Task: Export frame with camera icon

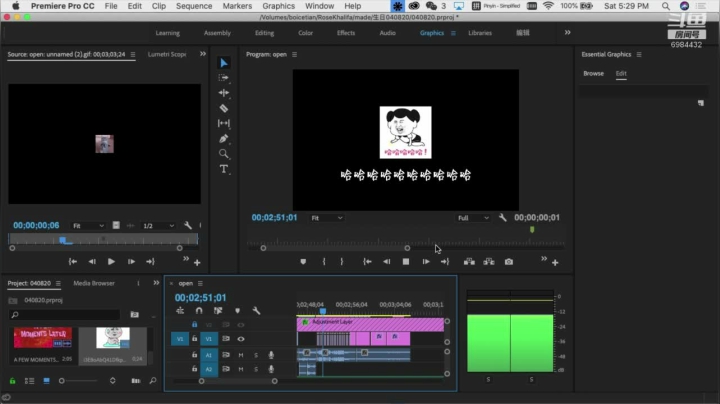Action: click(x=509, y=262)
